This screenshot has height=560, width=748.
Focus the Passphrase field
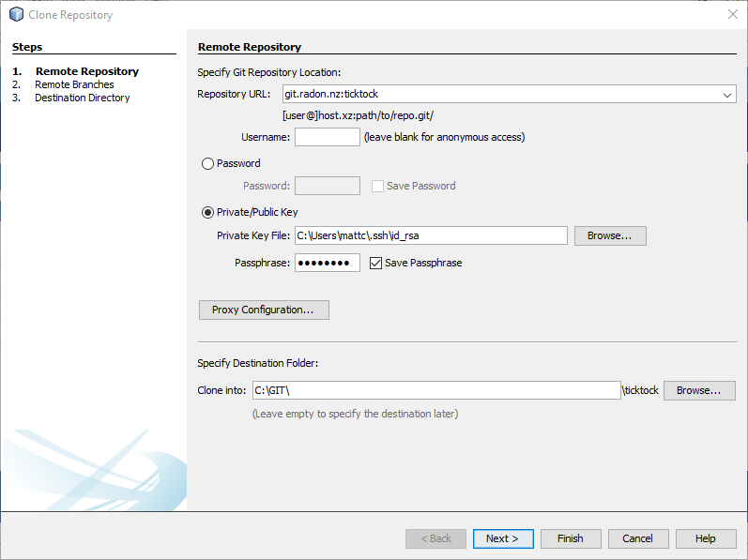(328, 263)
